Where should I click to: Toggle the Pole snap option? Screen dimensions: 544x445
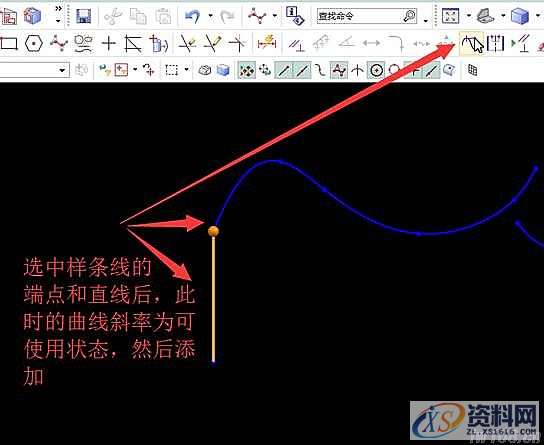pos(339,70)
